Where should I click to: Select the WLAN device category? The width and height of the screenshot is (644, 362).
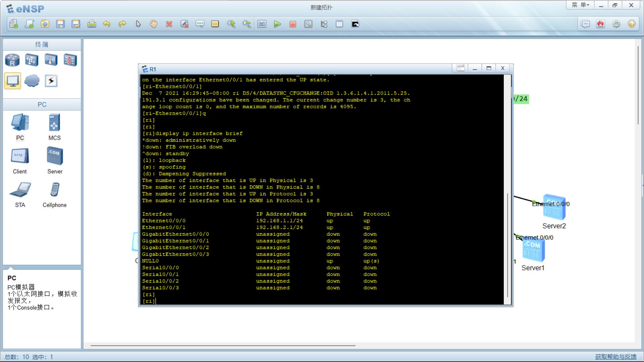coord(51,60)
